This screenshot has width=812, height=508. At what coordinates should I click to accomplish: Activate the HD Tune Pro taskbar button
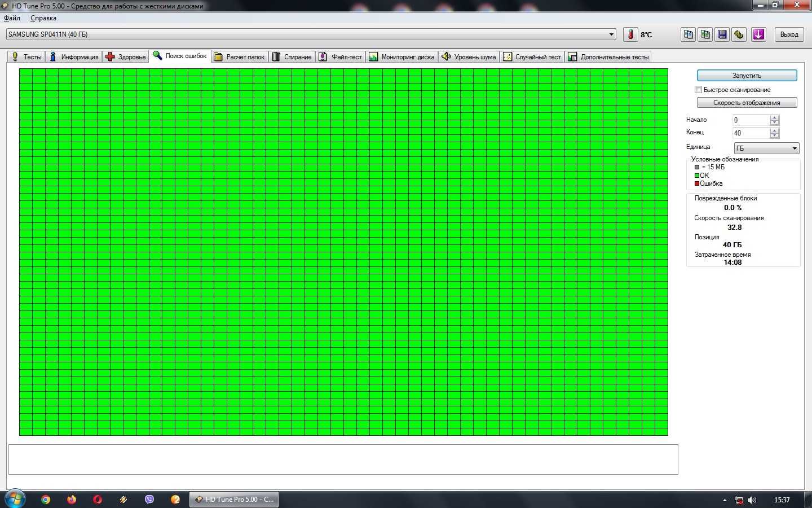coord(234,500)
